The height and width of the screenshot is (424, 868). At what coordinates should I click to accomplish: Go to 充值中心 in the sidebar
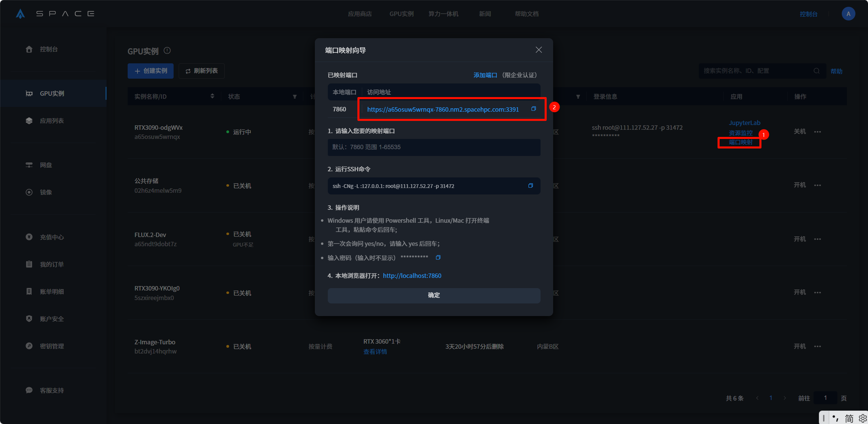pyautogui.click(x=52, y=237)
